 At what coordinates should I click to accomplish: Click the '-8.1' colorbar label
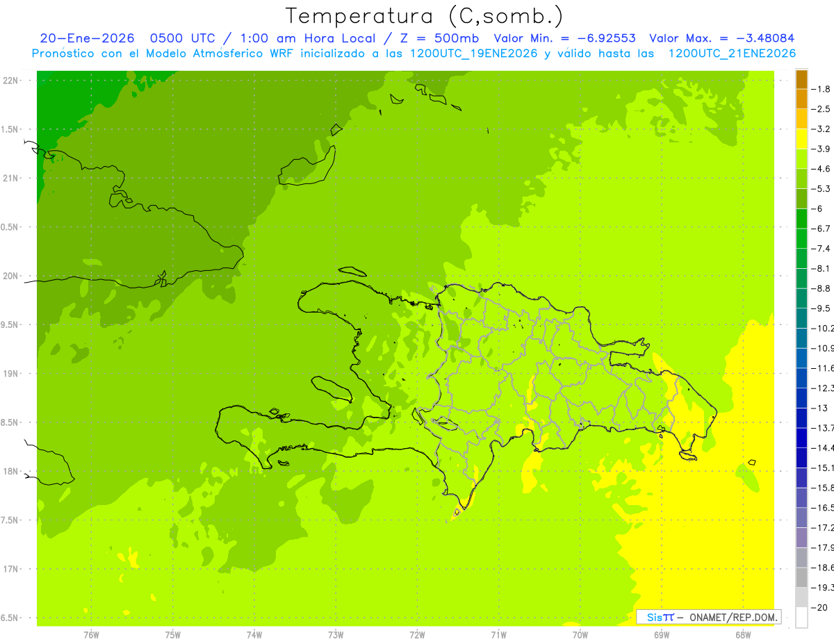click(x=821, y=269)
